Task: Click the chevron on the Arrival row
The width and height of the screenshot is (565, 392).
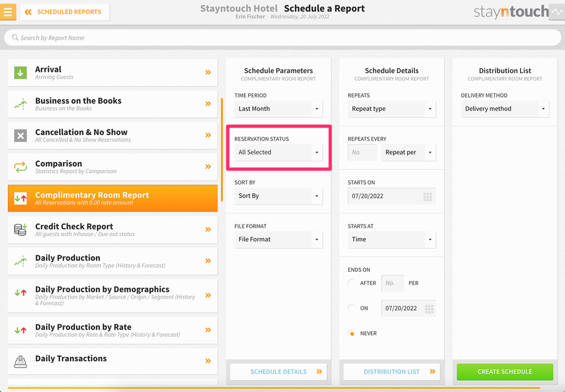Action: tap(208, 72)
